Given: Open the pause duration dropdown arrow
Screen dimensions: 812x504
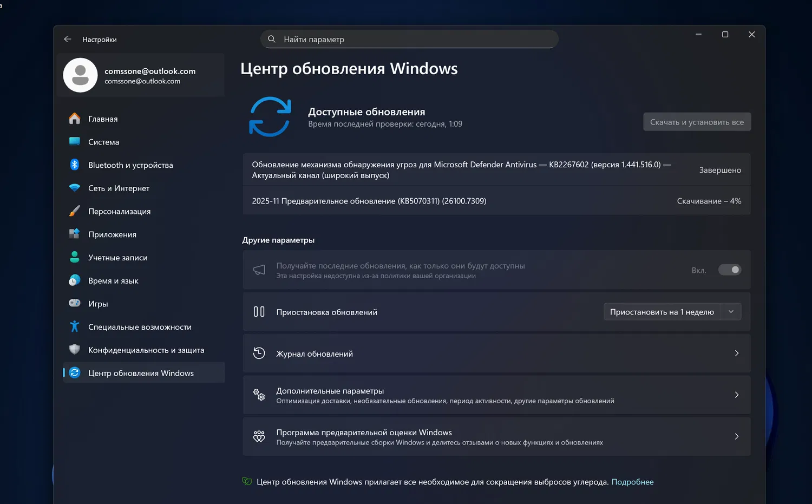Looking at the screenshot, I should [x=731, y=312].
